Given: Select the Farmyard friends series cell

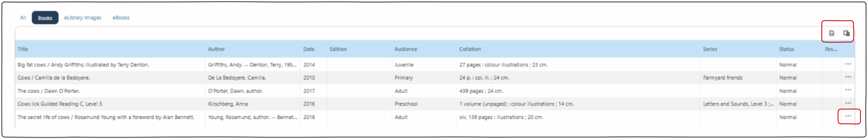Looking at the screenshot, I should click(723, 78).
